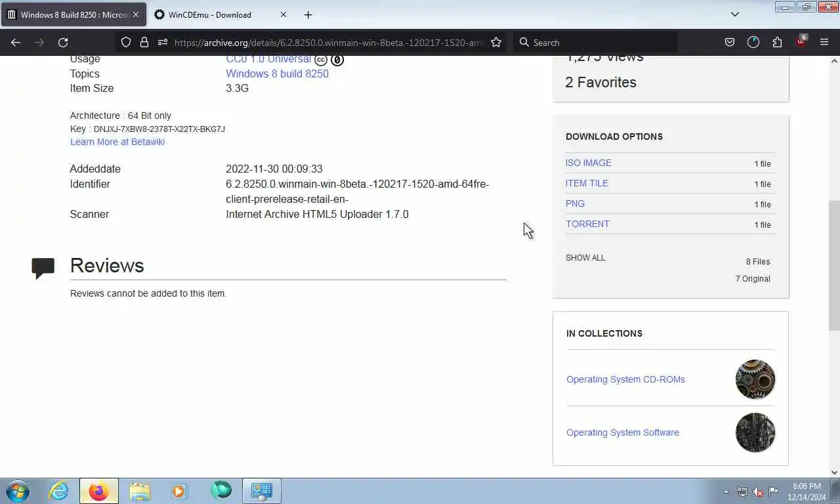Open the green globe taskbar app
840x504 pixels.
pos(221,491)
